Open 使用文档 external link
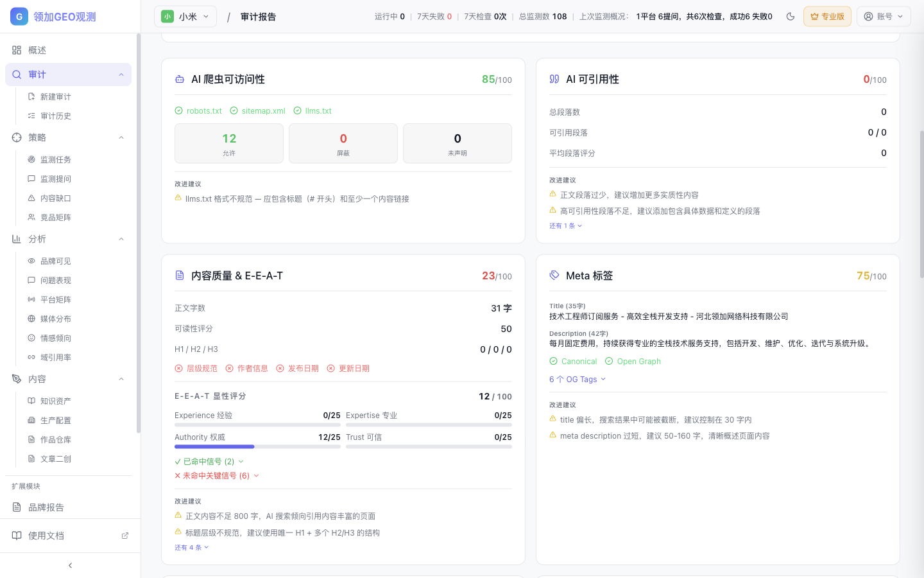Viewport: 924px width, 578px height. 70,536
